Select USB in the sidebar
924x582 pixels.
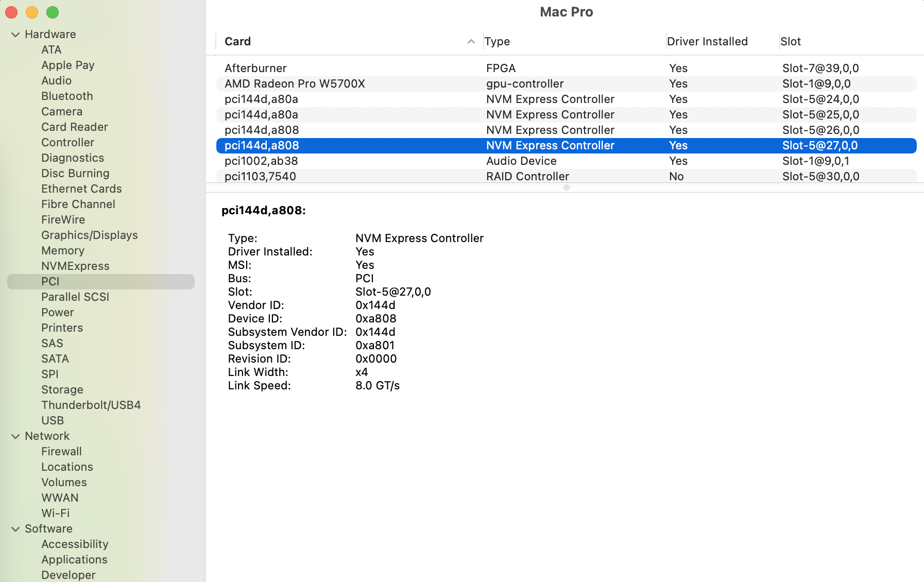pyautogui.click(x=53, y=421)
